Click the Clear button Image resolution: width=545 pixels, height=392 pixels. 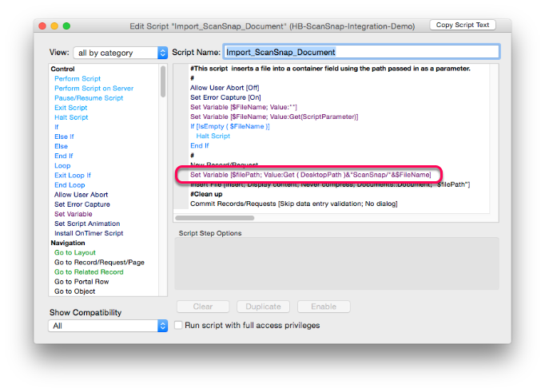coord(203,307)
